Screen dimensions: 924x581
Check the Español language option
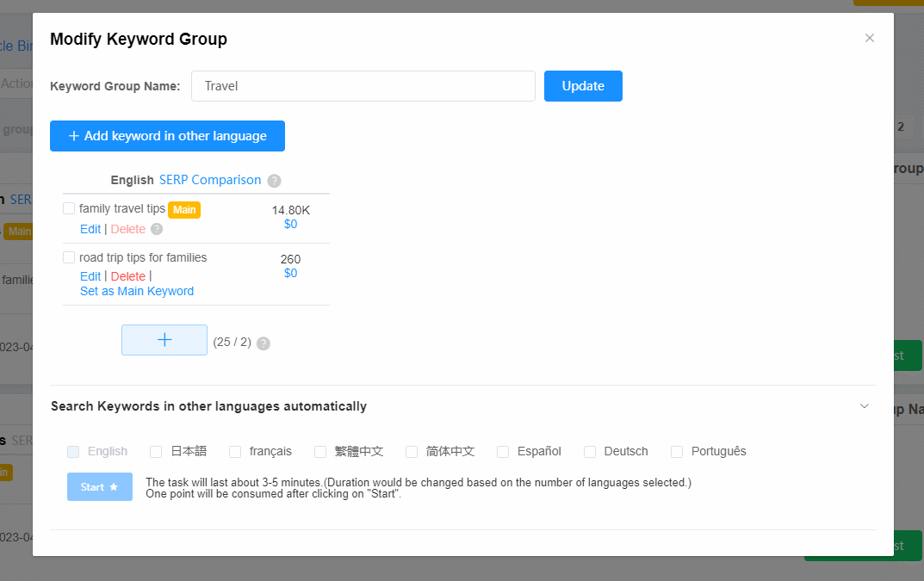[503, 452]
